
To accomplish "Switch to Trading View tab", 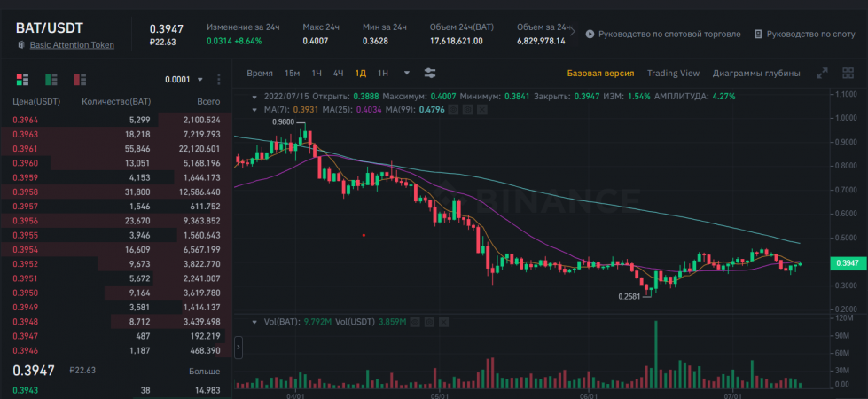I will click(x=673, y=73).
